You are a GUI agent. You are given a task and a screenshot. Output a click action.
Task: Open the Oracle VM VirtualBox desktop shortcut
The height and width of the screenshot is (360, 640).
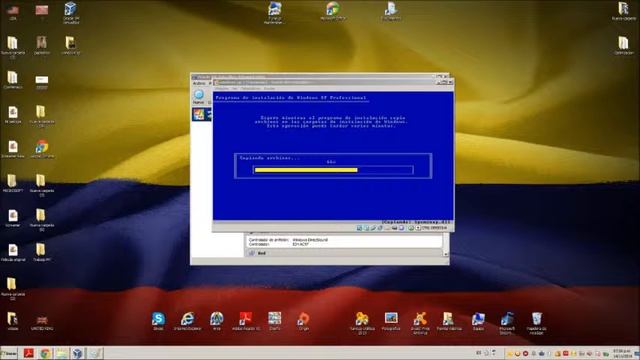coord(71,13)
